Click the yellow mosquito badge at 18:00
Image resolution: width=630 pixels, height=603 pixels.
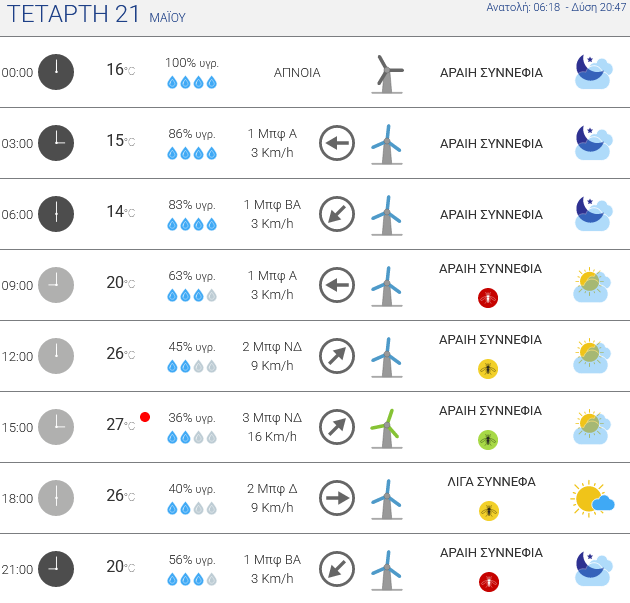pos(488,511)
